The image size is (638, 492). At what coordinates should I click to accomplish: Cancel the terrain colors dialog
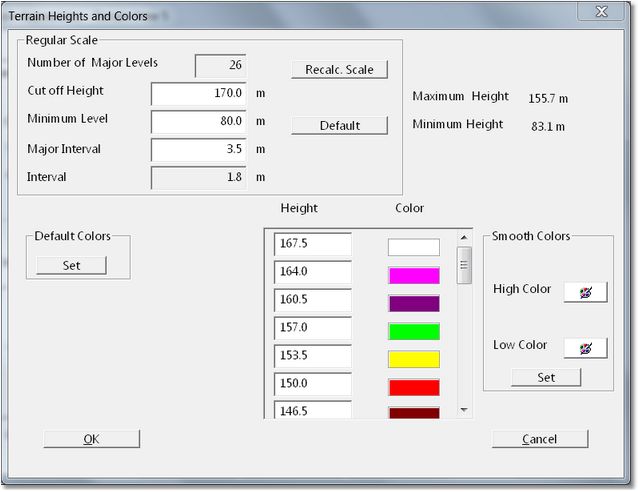tap(540, 439)
